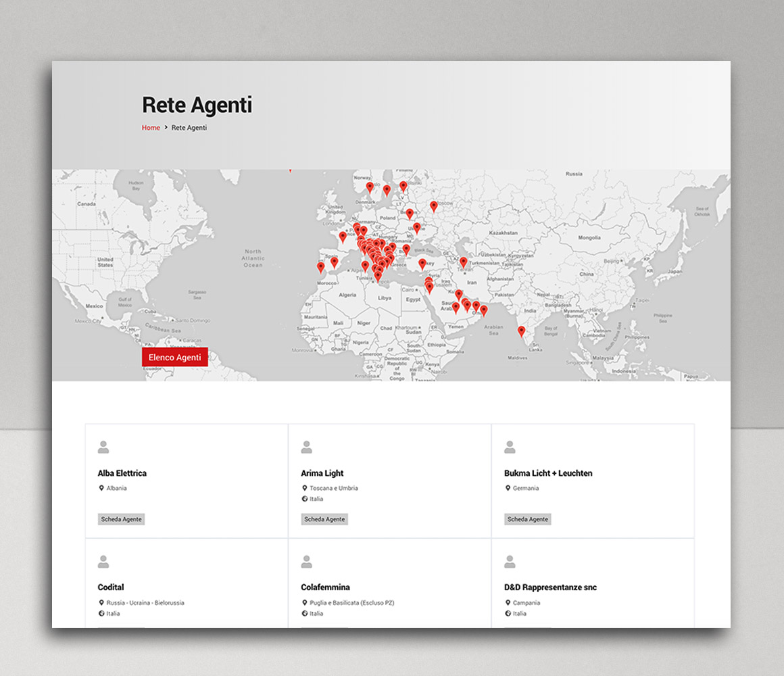Click the globe icon beside Italia under Colafemmina
The height and width of the screenshot is (676, 784).
(305, 613)
